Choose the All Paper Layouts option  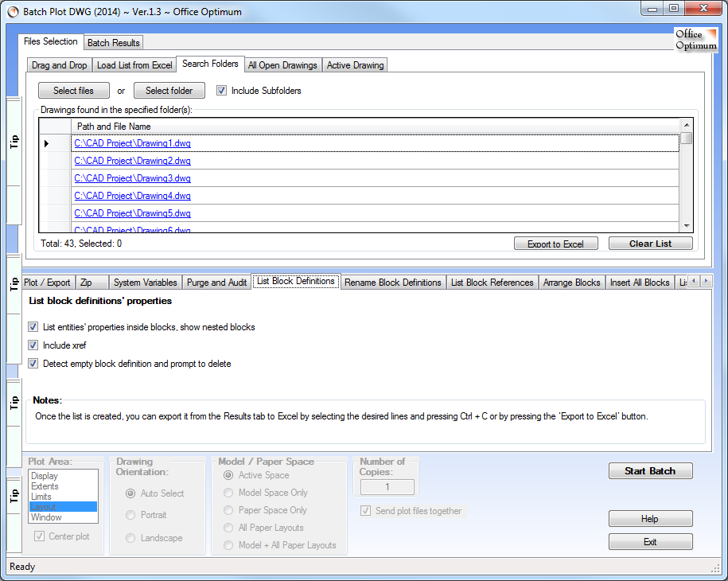pos(228,528)
